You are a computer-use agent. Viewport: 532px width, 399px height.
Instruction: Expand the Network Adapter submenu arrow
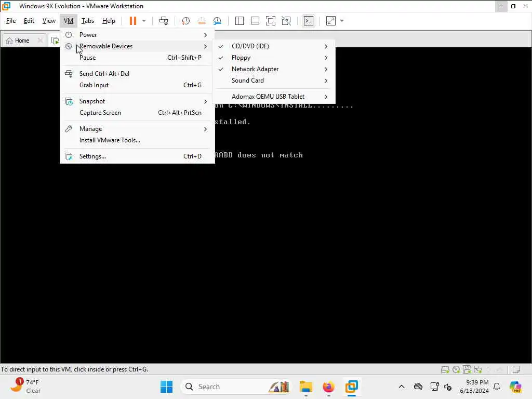click(x=326, y=69)
